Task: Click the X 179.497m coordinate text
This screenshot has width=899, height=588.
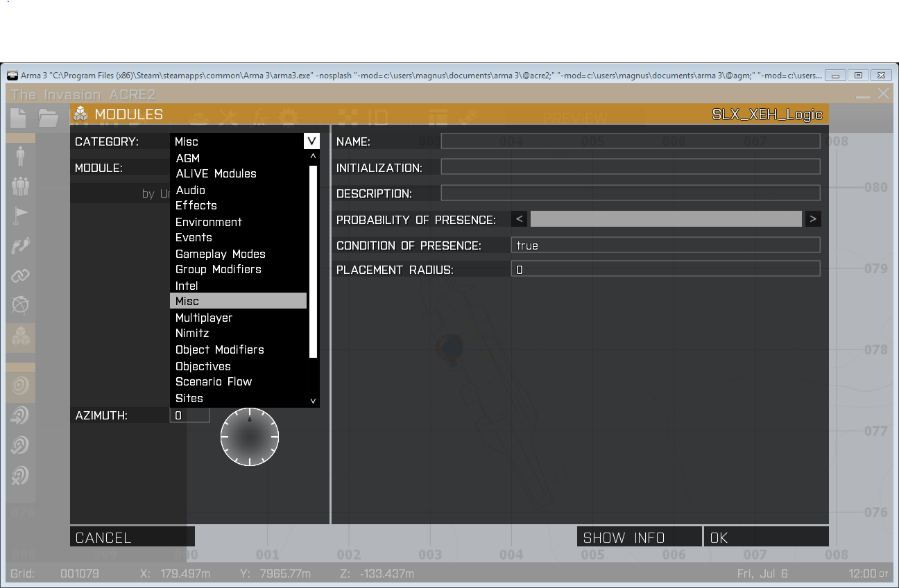Action: (175, 573)
